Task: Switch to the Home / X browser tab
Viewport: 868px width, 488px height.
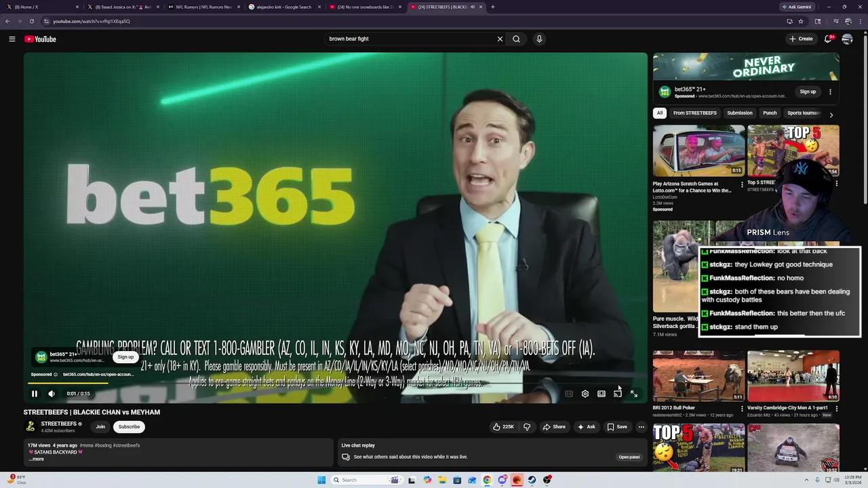Action: (x=42, y=7)
